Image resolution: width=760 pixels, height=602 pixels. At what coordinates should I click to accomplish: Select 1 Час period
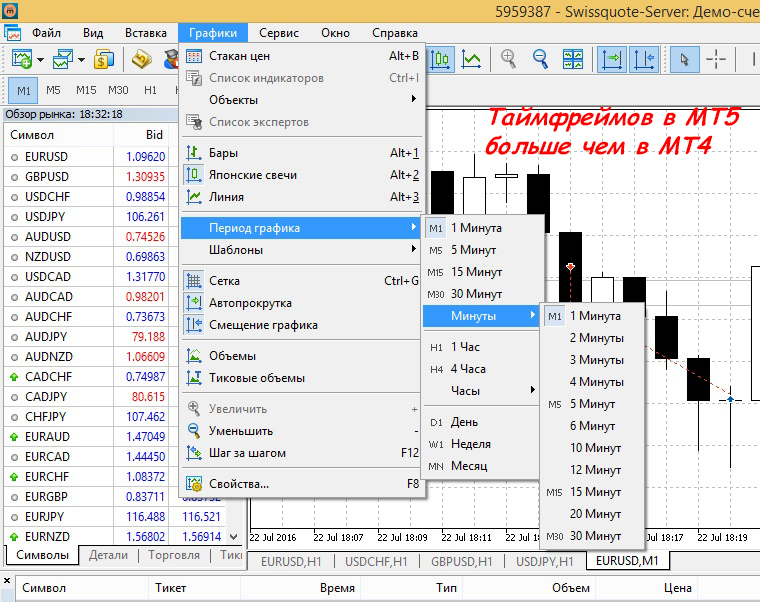pyautogui.click(x=482, y=347)
